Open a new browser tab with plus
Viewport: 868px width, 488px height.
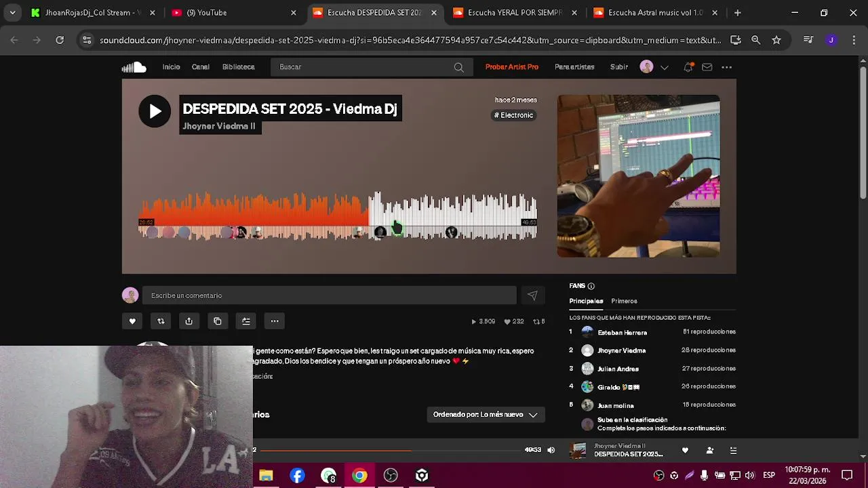[738, 13]
